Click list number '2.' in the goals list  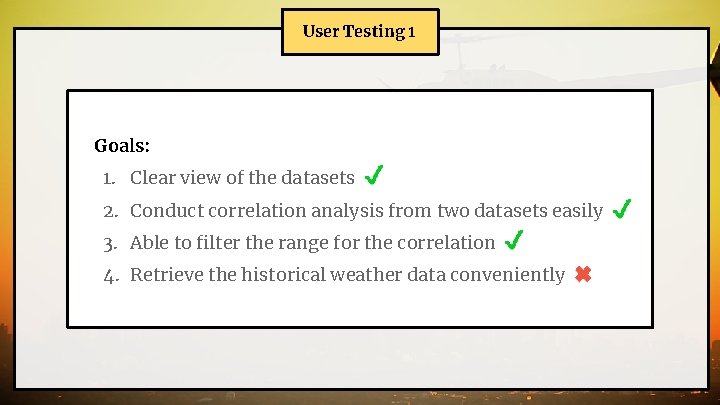click(x=111, y=211)
